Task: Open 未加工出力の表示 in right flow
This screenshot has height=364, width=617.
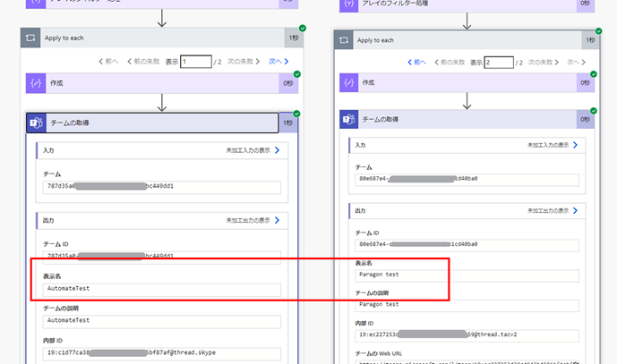Action: [553, 211]
